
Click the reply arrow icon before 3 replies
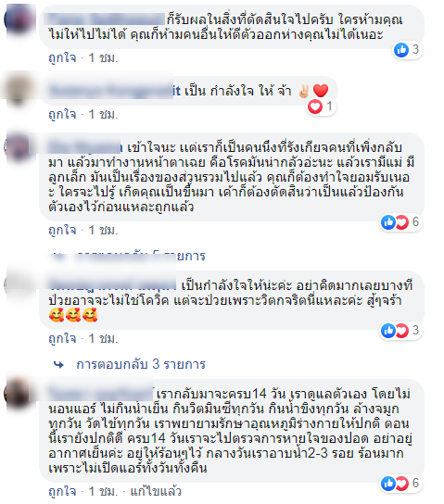pos(58,365)
